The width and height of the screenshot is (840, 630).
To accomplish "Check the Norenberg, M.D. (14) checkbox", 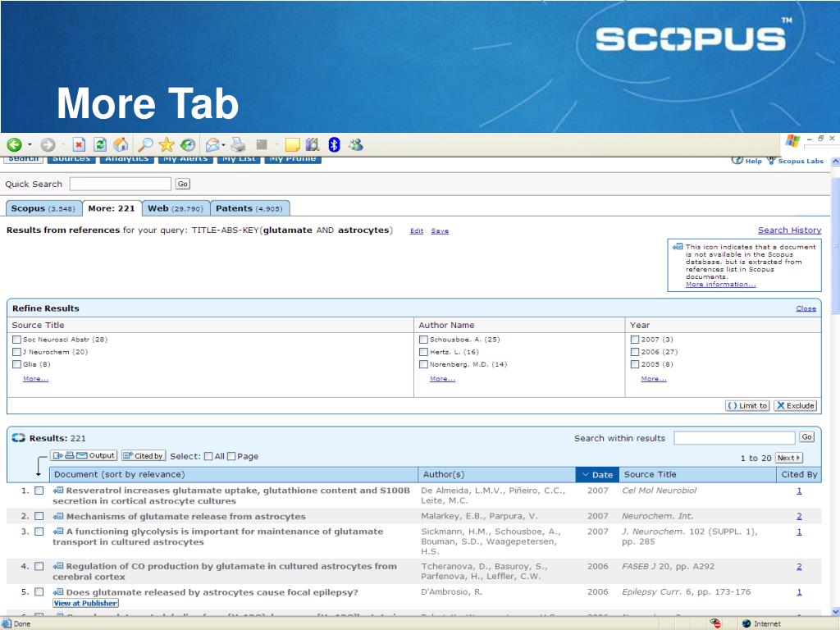I will coord(424,364).
